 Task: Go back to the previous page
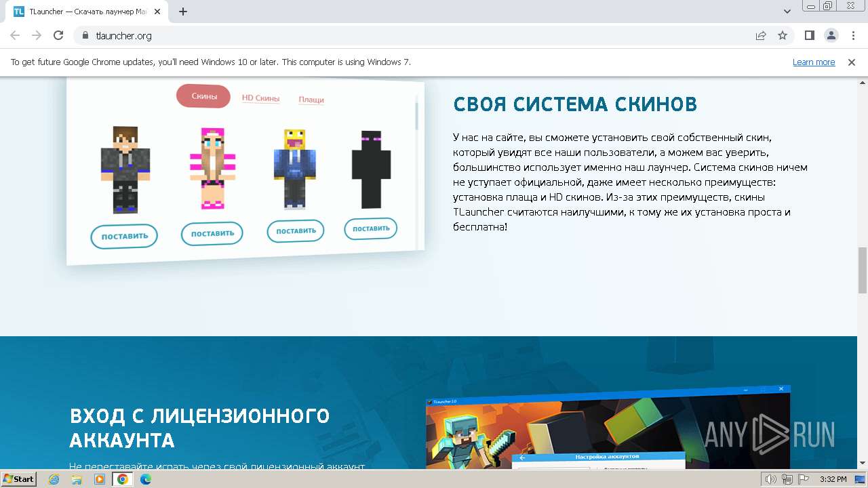tap(15, 35)
